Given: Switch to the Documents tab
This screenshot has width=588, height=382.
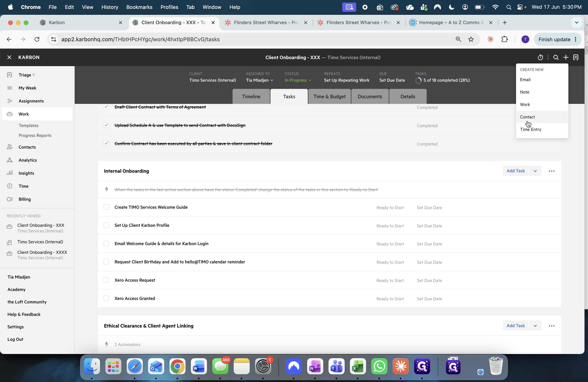Looking at the screenshot, I should (x=370, y=96).
